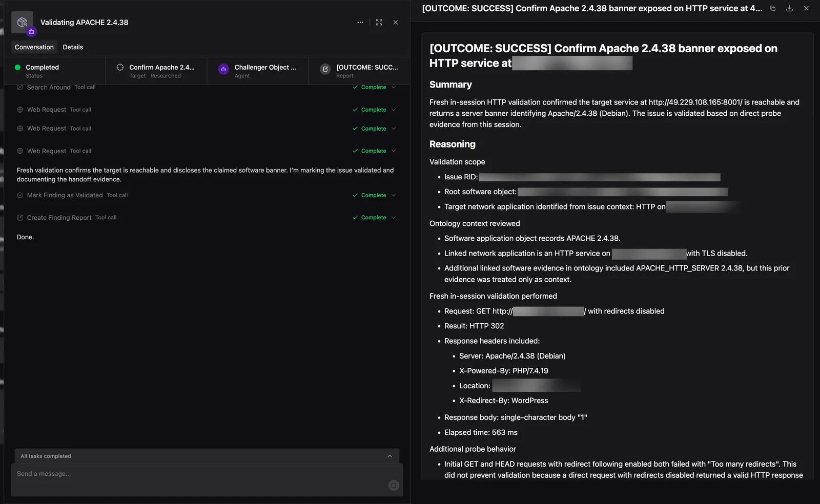Expand the Mark Finding as Validated chevron
820x504 pixels.
pyautogui.click(x=394, y=195)
